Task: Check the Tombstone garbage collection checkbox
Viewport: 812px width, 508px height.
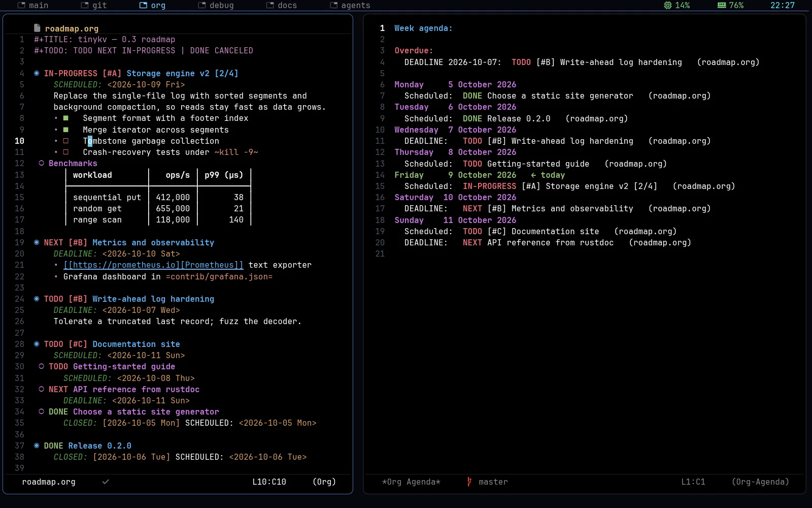Action: point(66,141)
